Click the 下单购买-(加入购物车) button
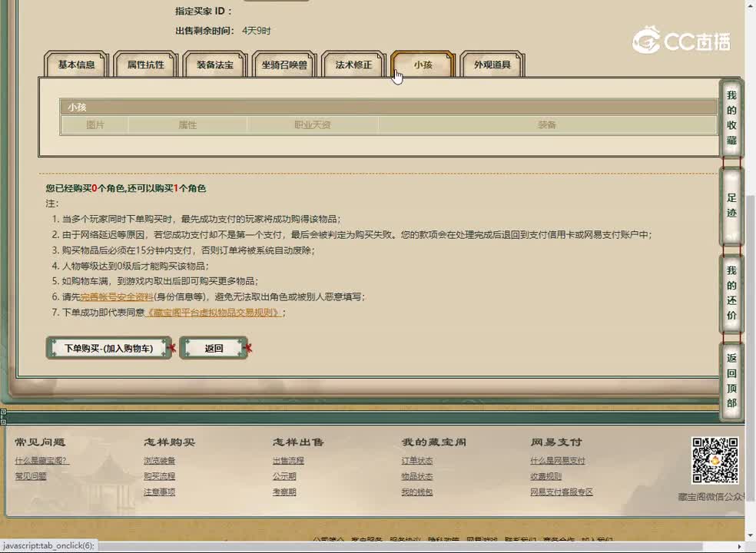The width and height of the screenshot is (756, 553). [x=108, y=348]
